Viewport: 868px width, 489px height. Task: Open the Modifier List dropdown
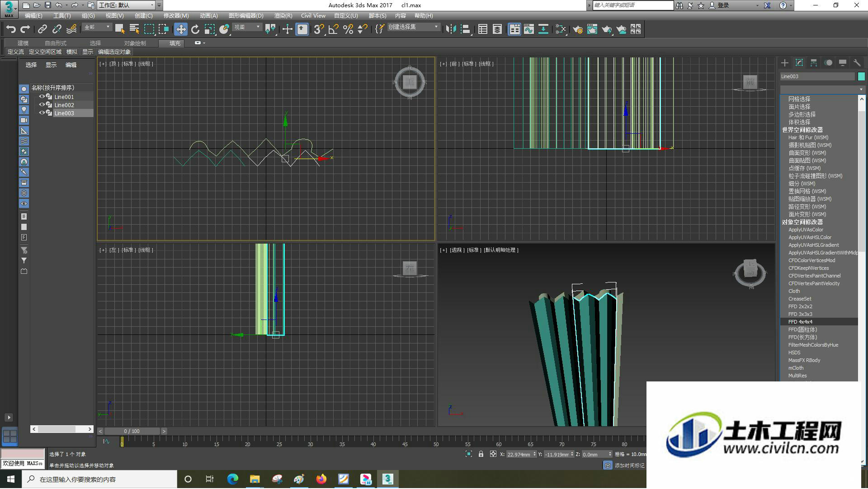tap(822, 89)
